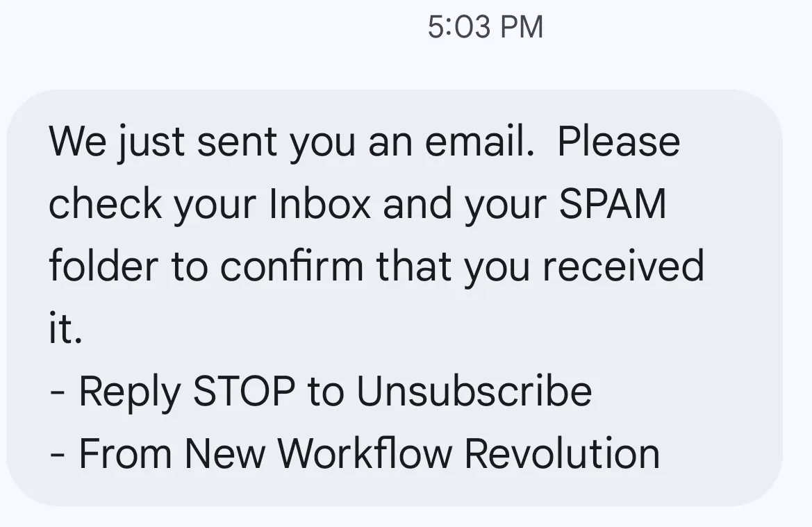
Task: Click the word "received" in the message
Action: pos(623,267)
